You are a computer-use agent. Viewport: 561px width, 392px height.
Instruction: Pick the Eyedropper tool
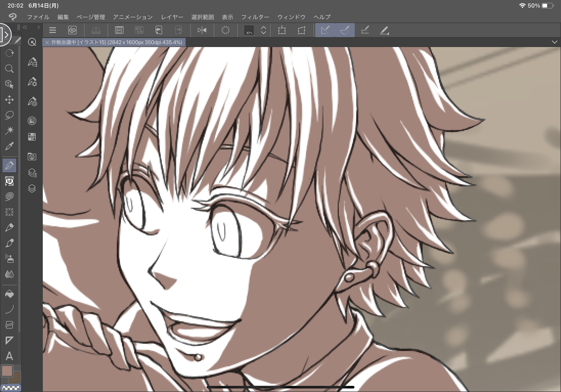9,146
